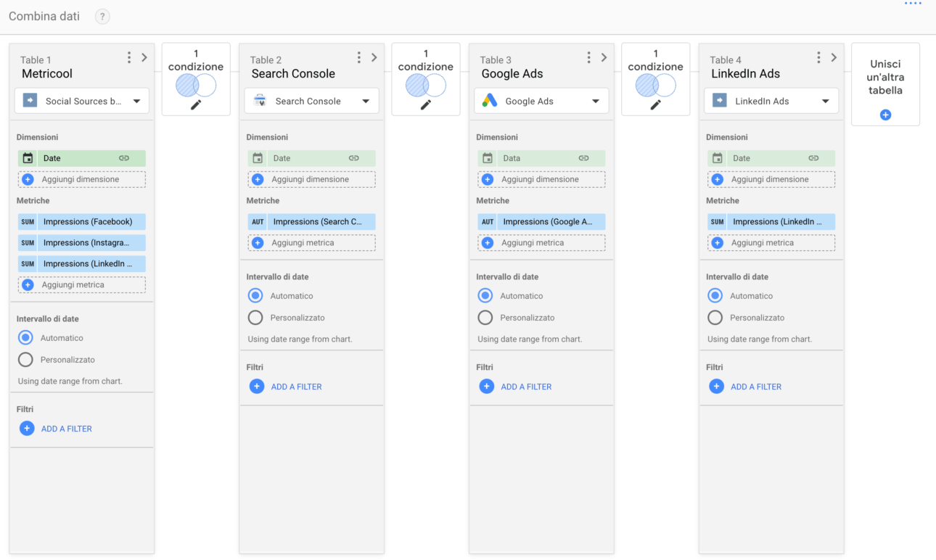Select Automatico date range for Table 1
Screen dimensions: 936x560
pyautogui.click(x=25, y=338)
